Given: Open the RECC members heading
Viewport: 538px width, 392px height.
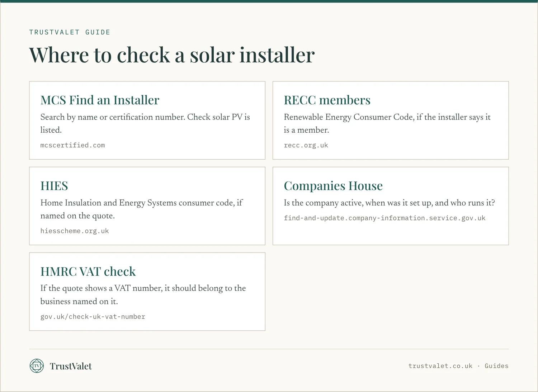Looking at the screenshot, I should point(327,100).
